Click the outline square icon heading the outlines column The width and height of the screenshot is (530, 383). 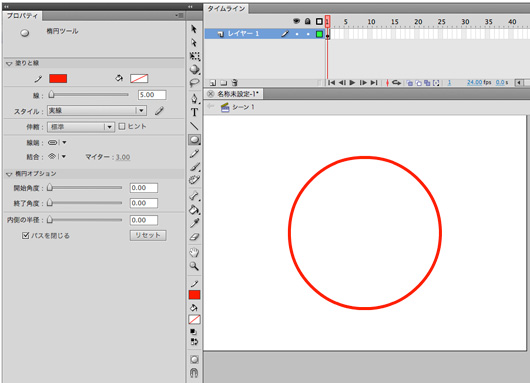(319, 21)
